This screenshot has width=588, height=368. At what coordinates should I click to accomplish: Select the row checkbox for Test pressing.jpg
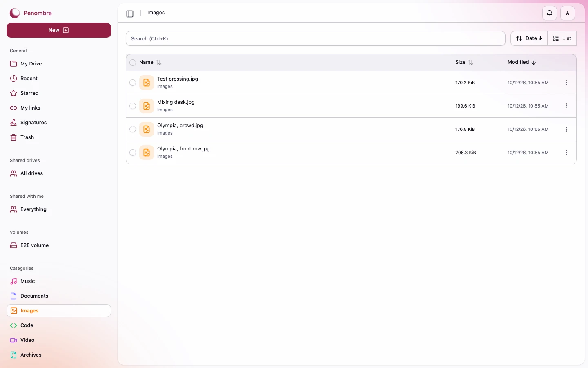pos(133,83)
